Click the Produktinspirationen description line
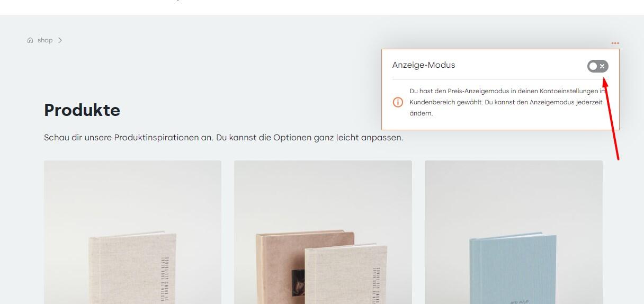This screenshot has width=644, height=304. pos(223,138)
